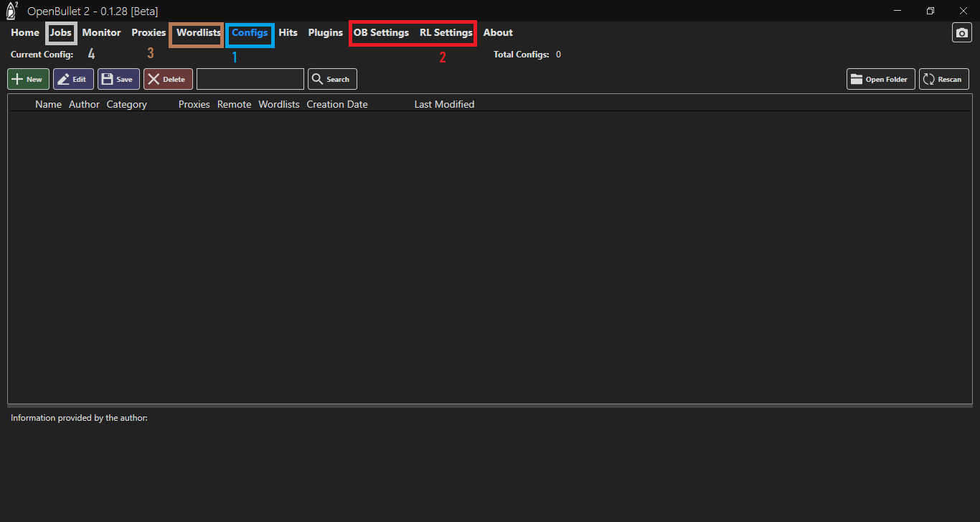The image size is (980, 522).
Task: Take a screenshot with the camera icon
Action: pyautogui.click(x=961, y=33)
